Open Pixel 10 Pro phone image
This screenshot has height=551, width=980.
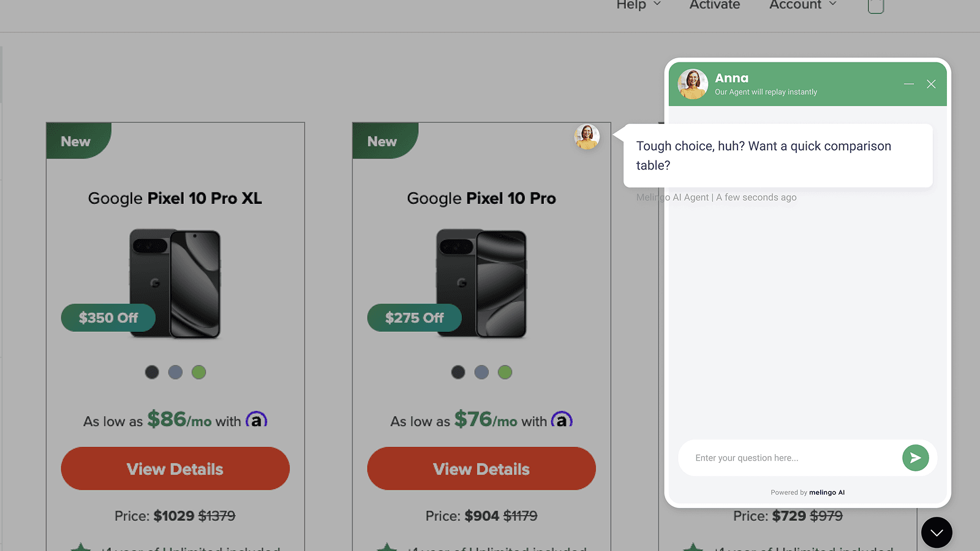pos(481,284)
